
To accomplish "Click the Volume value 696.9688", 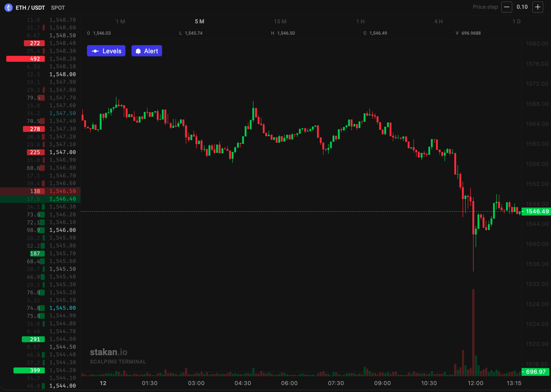I will pyautogui.click(x=471, y=33).
